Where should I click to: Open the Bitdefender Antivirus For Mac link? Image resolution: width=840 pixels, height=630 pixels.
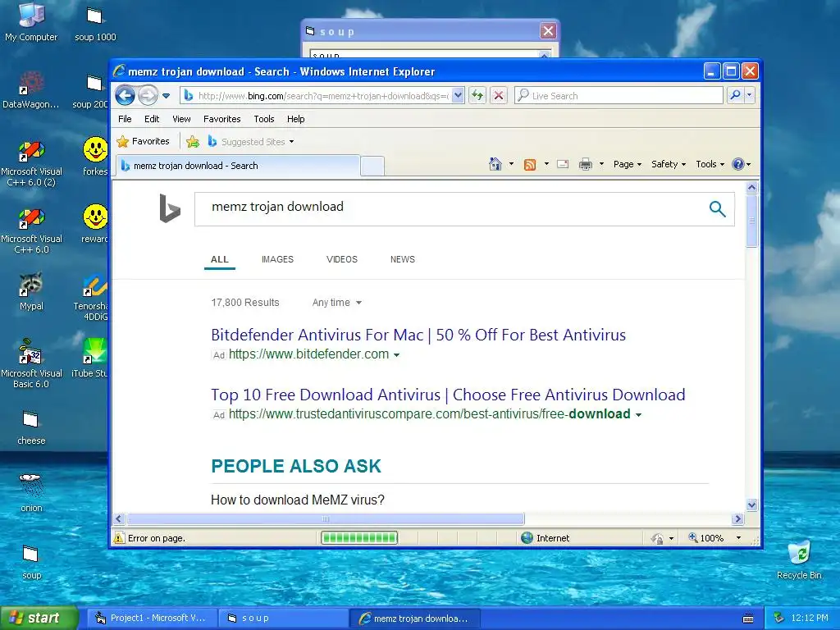tap(418, 335)
